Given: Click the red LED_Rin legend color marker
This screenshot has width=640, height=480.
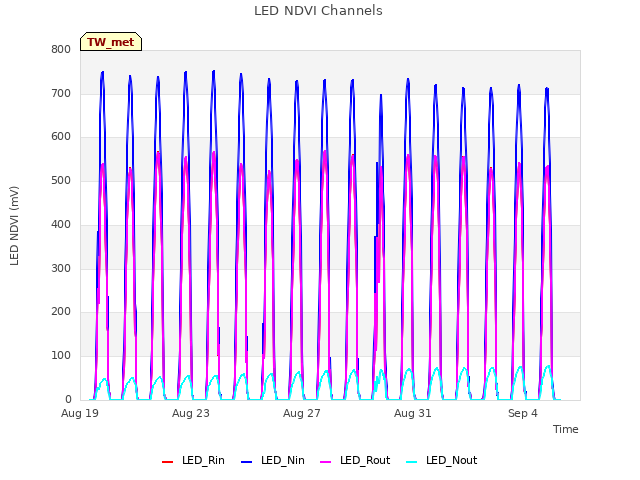Looking at the screenshot, I should click(x=167, y=462).
